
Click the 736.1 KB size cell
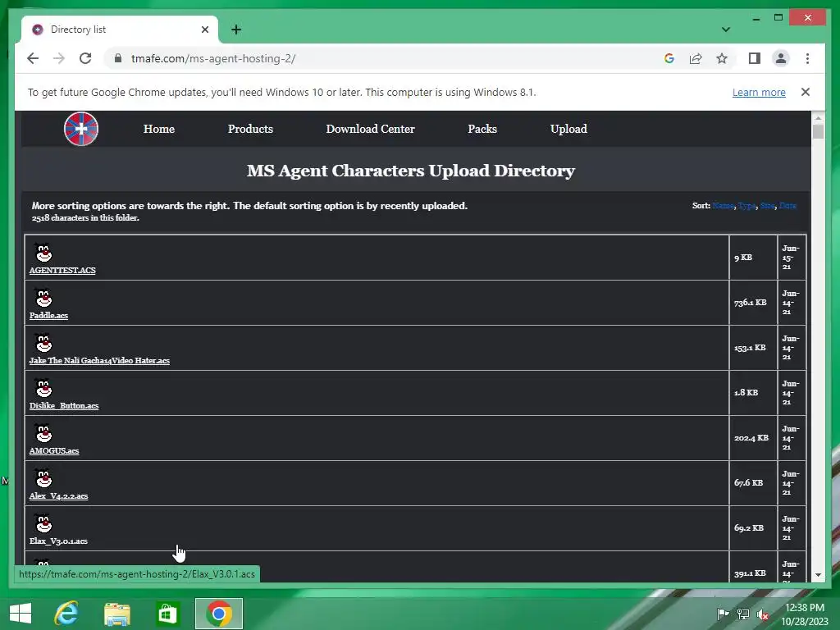click(753, 303)
